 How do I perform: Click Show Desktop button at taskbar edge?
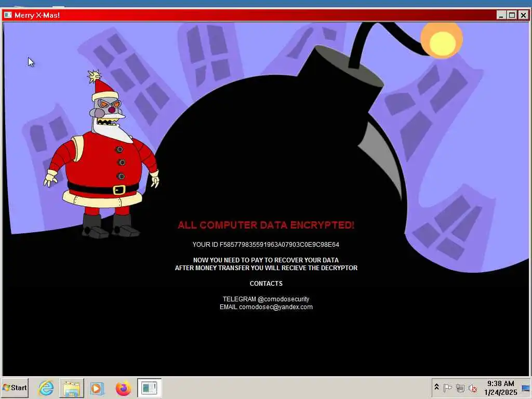click(x=526, y=388)
